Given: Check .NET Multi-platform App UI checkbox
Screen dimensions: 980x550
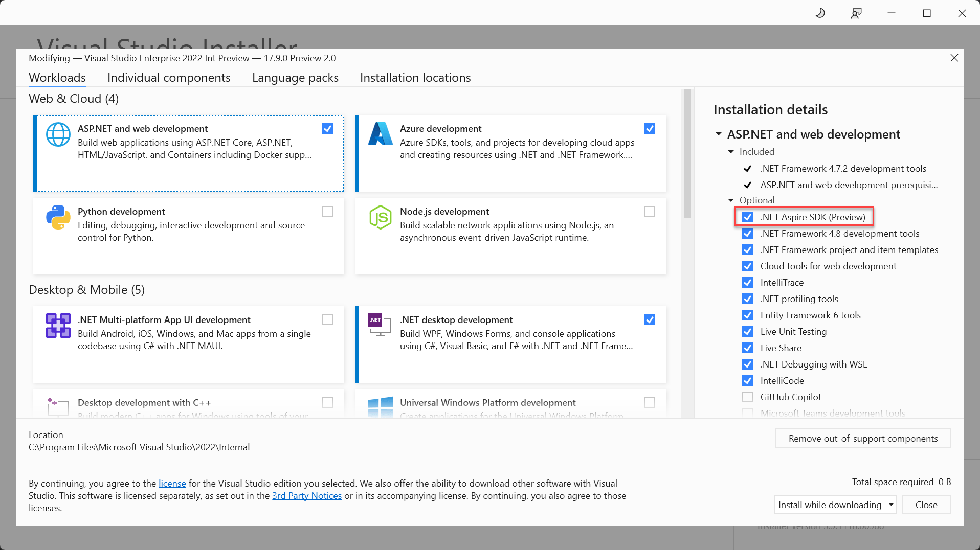Looking at the screenshot, I should 327,320.
